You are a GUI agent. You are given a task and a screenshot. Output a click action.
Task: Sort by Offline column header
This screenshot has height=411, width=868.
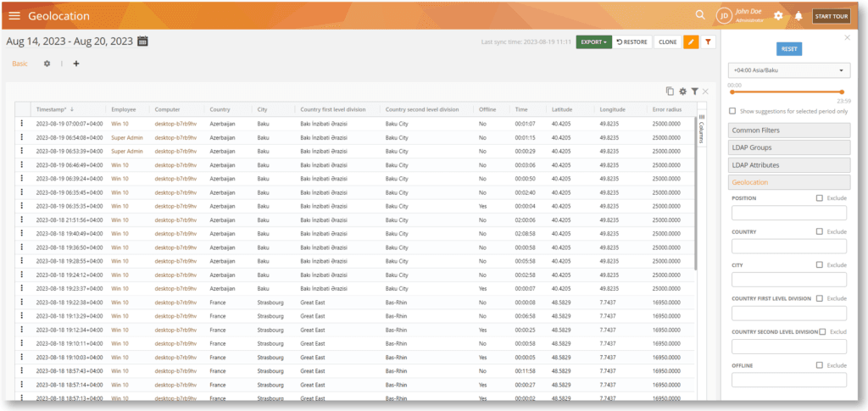[487, 109]
